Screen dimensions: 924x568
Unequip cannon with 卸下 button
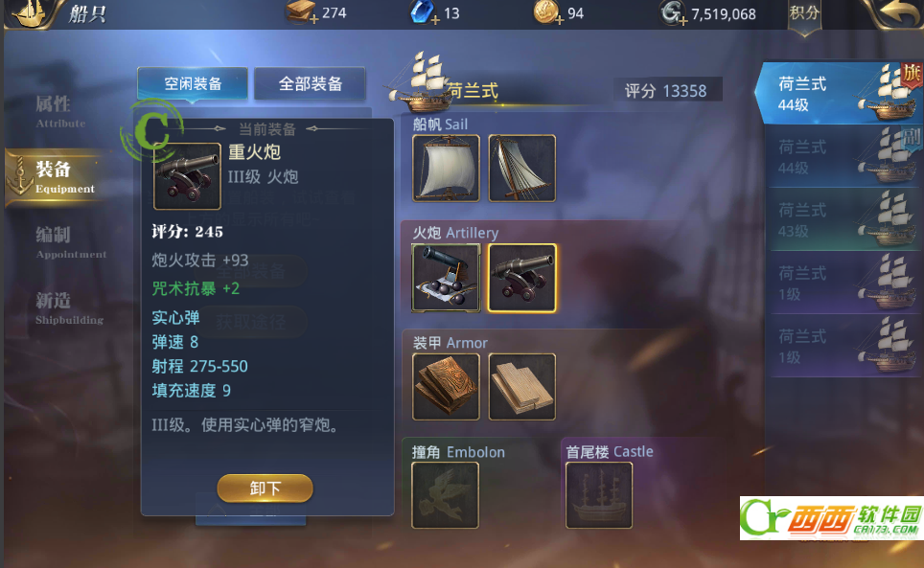coord(266,488)
